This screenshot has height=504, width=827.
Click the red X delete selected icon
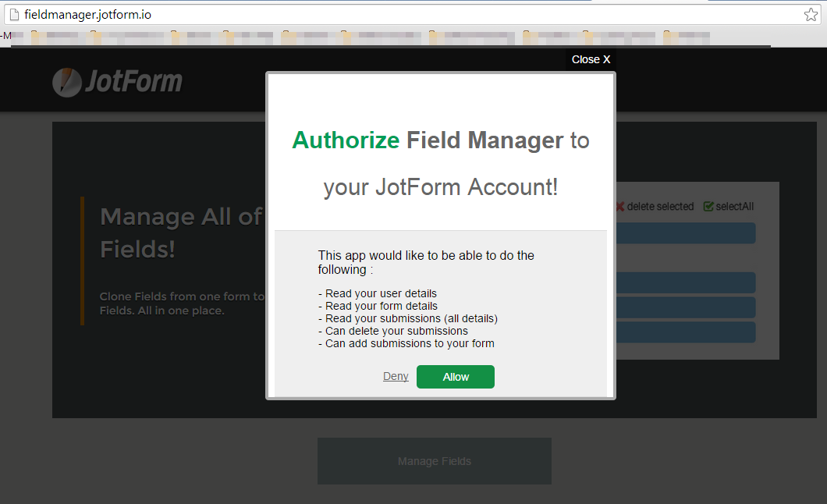[619, 207]
